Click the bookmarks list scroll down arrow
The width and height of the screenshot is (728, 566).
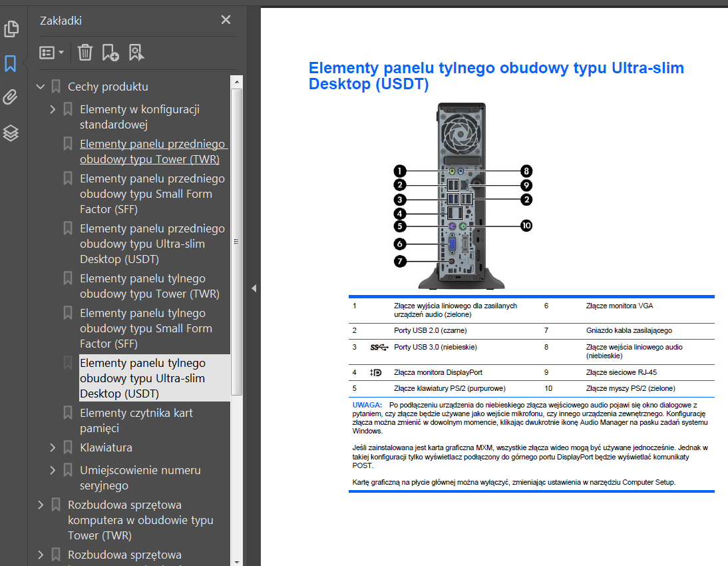237,562
